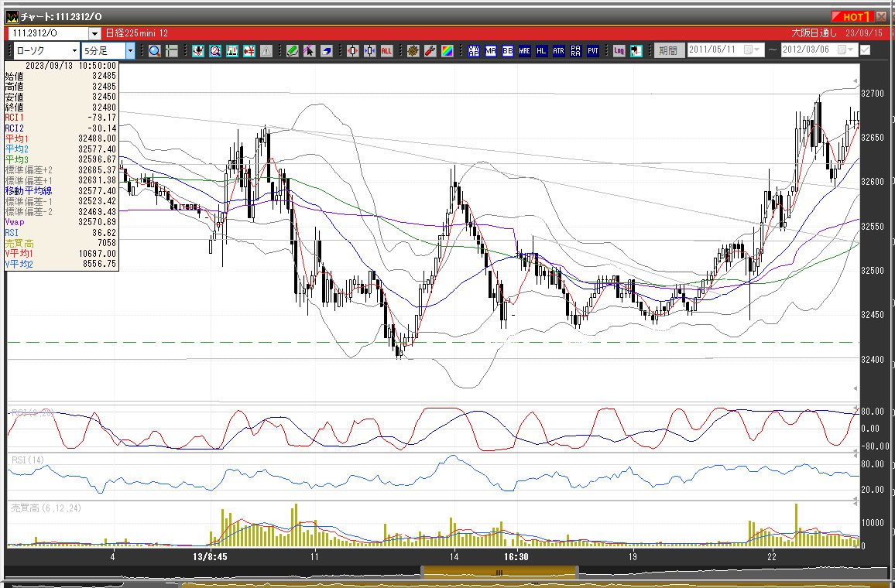Click the red ALL display icon
This screenshot has height=588, width=895.
(386, 51)
